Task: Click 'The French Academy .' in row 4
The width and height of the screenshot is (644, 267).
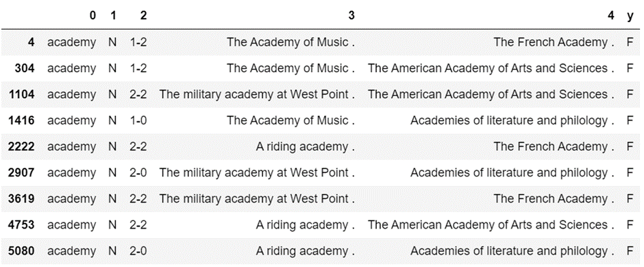Action: tap(554, 42)
